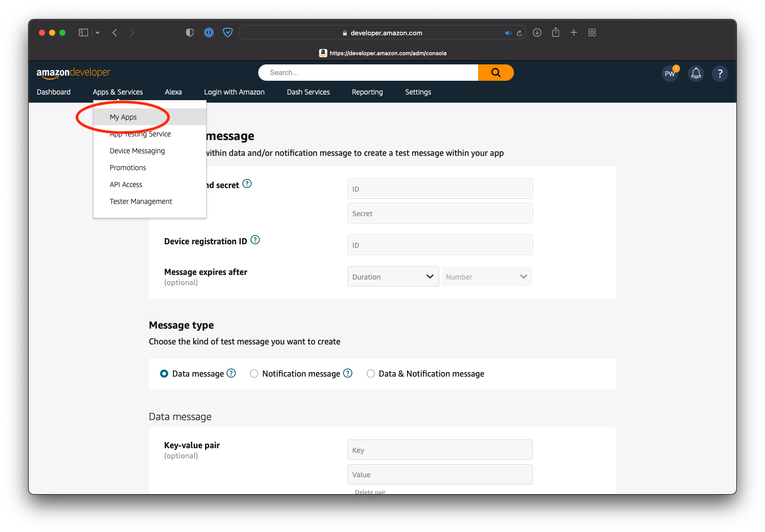Click the client ID input field

point(440,189)
